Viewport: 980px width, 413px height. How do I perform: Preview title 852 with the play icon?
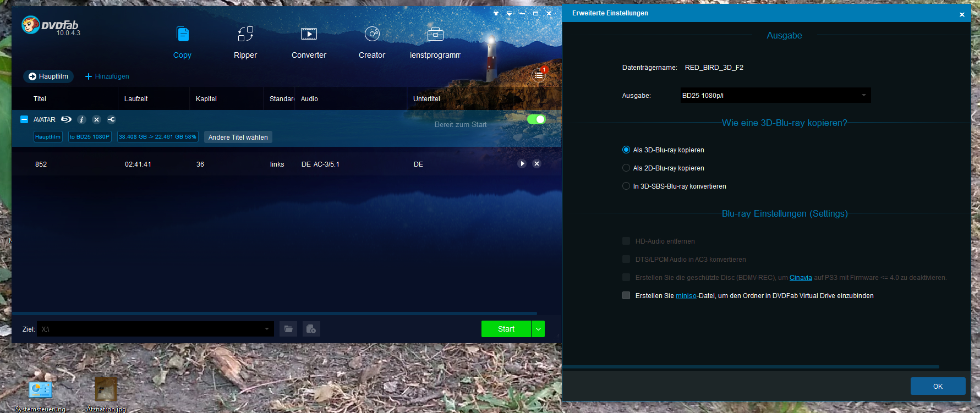(x=522, y=164)
